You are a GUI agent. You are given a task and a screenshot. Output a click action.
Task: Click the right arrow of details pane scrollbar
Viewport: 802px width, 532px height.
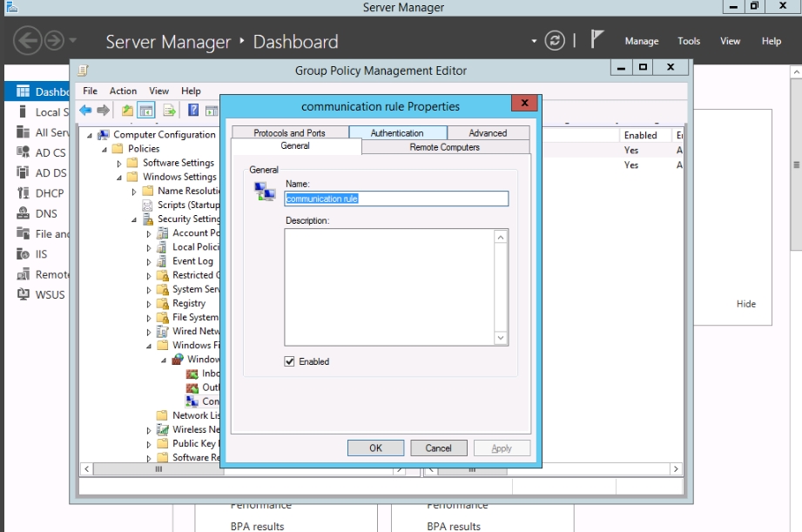coord(676,469)
